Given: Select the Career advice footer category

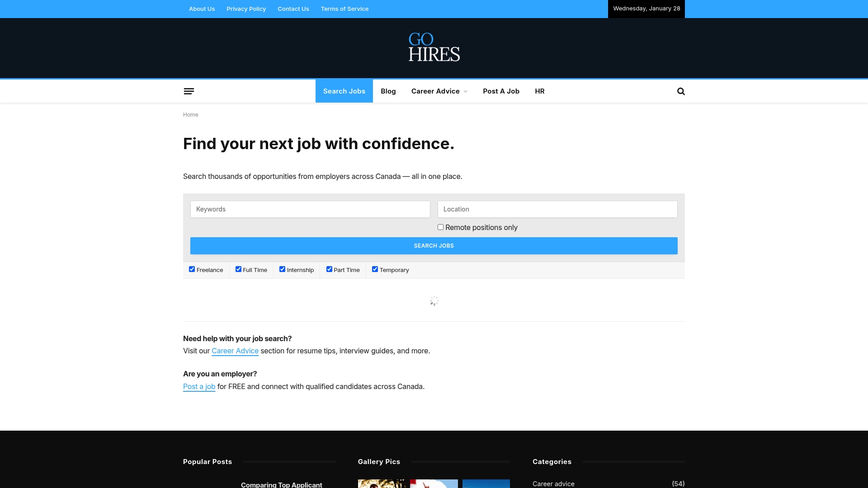Looking at the screenshot, I should (553, 483).
